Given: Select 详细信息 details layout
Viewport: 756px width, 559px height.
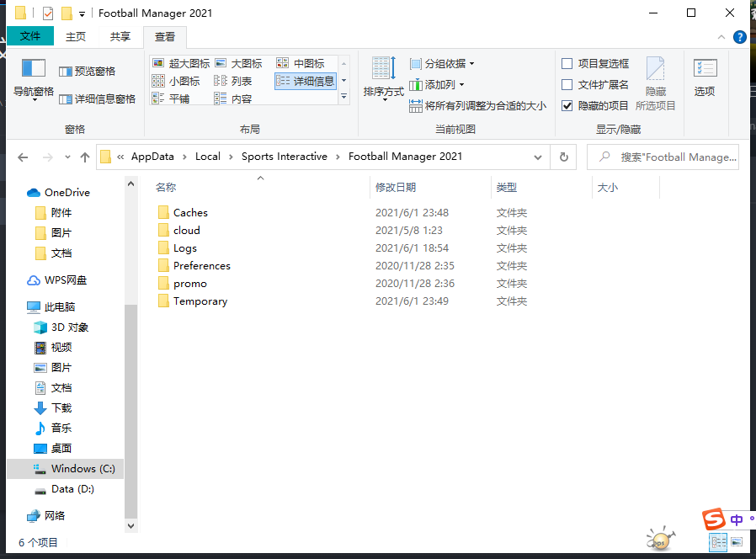Looking at the screenshot, I should pos(306,81).
